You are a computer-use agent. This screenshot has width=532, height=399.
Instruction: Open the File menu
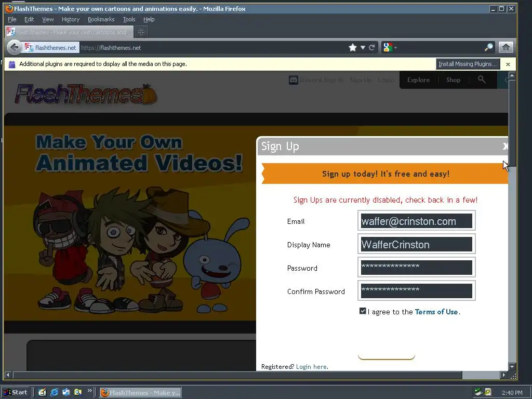12,19
